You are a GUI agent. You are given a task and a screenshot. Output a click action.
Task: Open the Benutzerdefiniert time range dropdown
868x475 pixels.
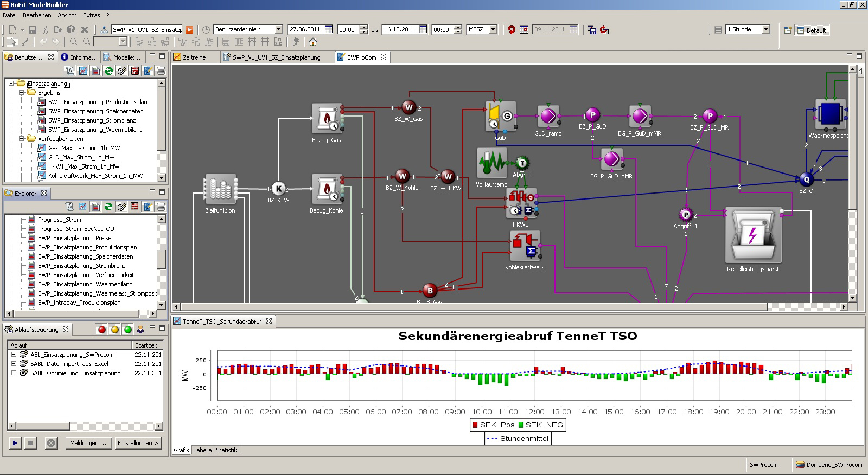pyautogui.click(x=278, y=29)
